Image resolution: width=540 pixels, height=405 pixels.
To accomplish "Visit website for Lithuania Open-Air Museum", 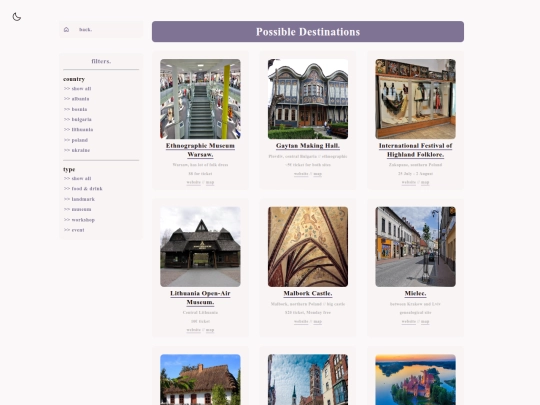I will click(194, 330).
